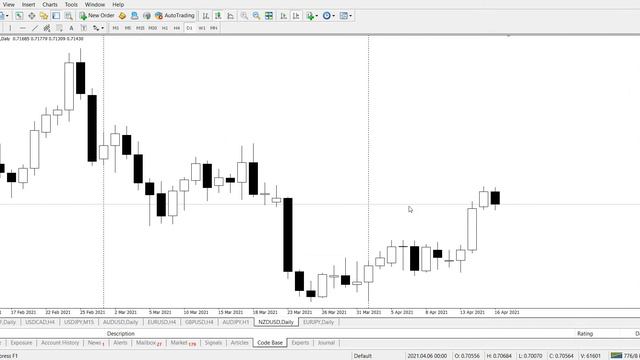Zoom out on the chart
The width and height of the screenshot is (640, 360).
[x=256, y=16]
